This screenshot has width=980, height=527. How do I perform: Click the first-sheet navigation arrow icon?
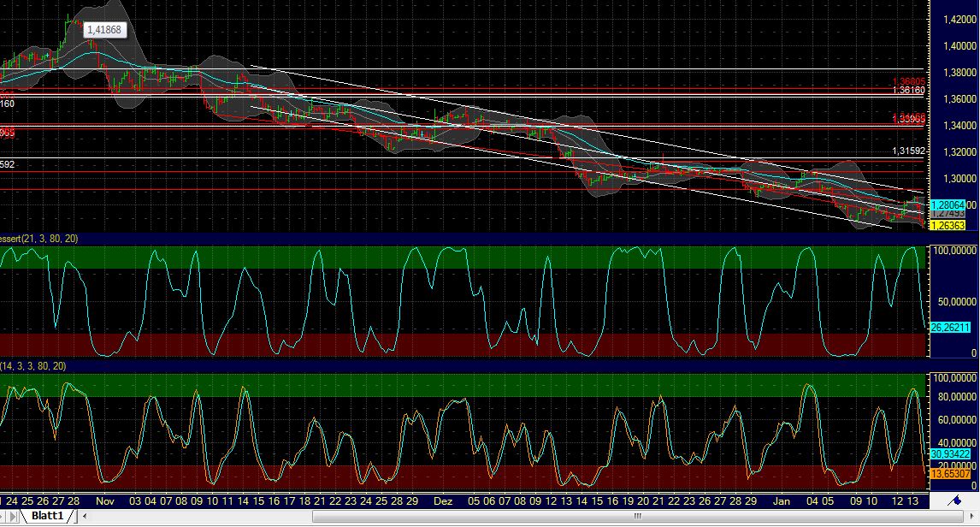[2, 516]
